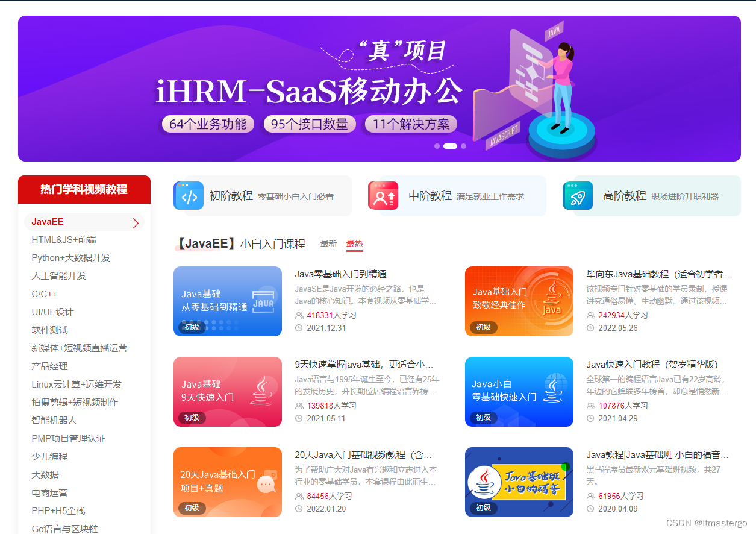Select 软件测试 in the sidebar
The image size is (756, 534).
coord(50,330)
